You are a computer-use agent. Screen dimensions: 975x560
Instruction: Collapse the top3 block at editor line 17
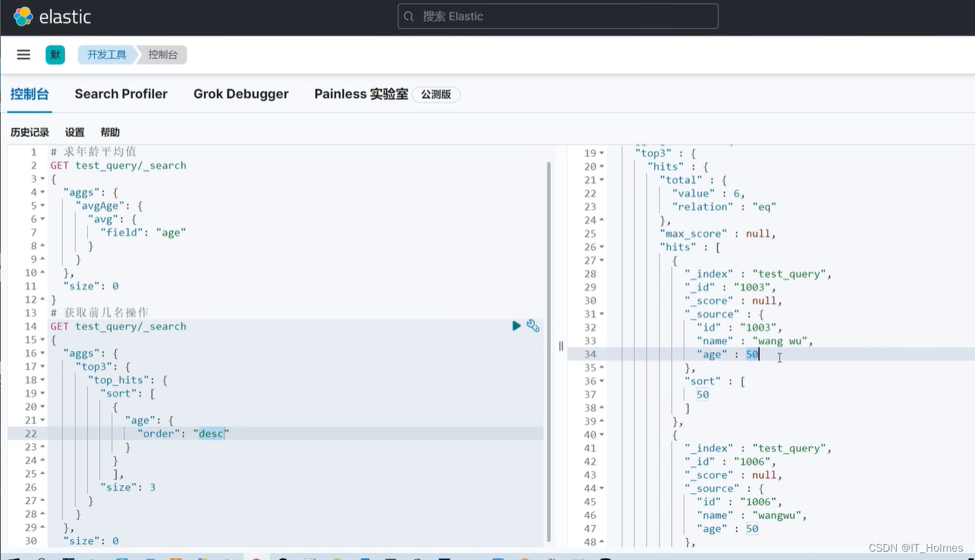[x=42, y=367]
